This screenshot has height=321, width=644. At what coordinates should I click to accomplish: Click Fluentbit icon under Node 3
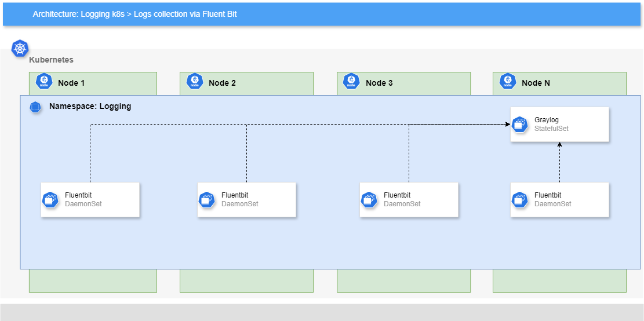coord(369,200)
